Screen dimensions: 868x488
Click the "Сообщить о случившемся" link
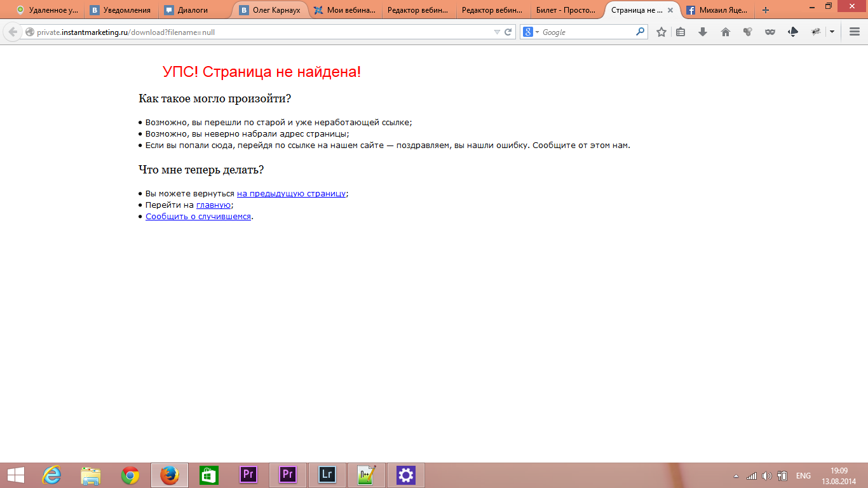[198, 217]
